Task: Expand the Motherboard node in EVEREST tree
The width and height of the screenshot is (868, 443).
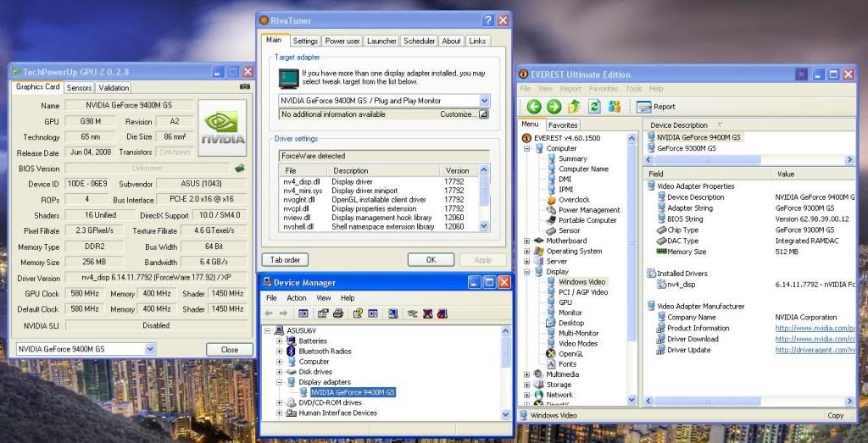Action: (527, 241)
